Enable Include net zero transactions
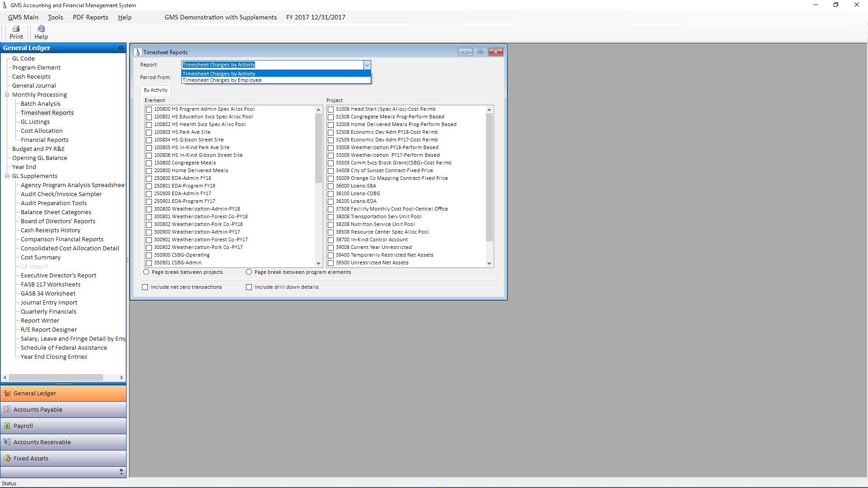The height and width of the screenshot is (488, 868). point(145,287)
